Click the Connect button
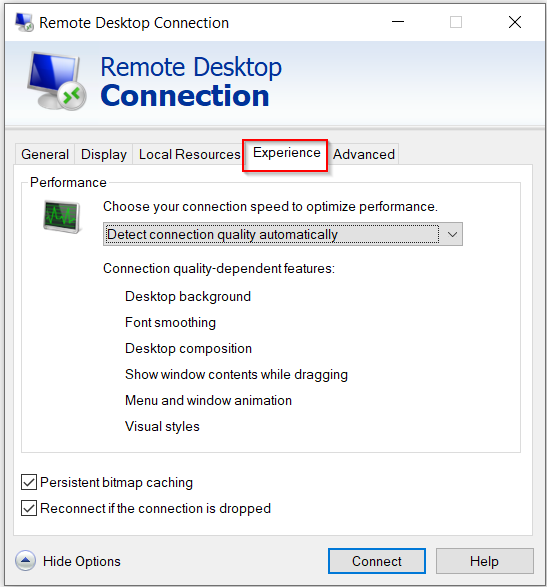The image size is (547, 587). [x=377, y=561]
